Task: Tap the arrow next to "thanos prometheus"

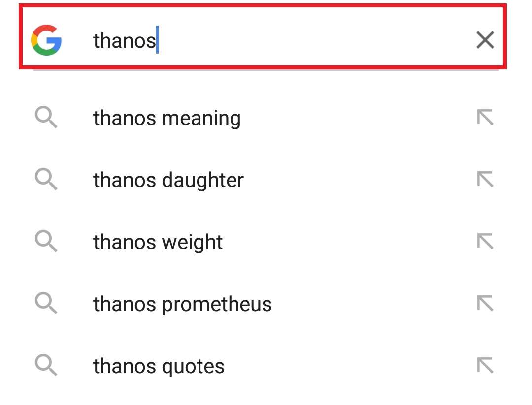Action: click(485, 304)
